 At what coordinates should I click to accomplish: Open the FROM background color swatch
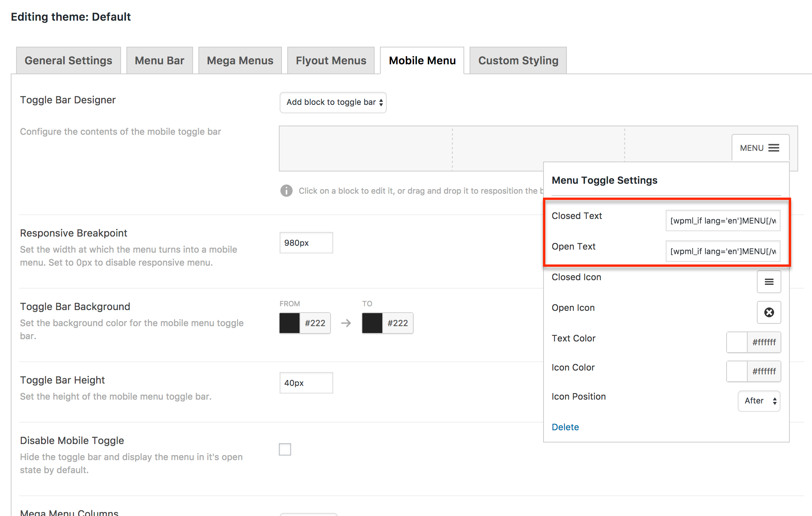pyautogui.click(x=290, y=323)
